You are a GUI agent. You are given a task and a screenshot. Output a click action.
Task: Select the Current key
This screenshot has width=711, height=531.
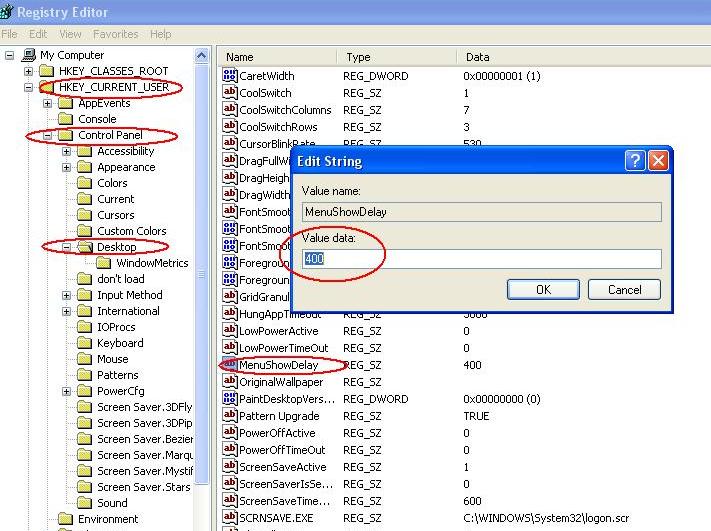tap(116, 199)
